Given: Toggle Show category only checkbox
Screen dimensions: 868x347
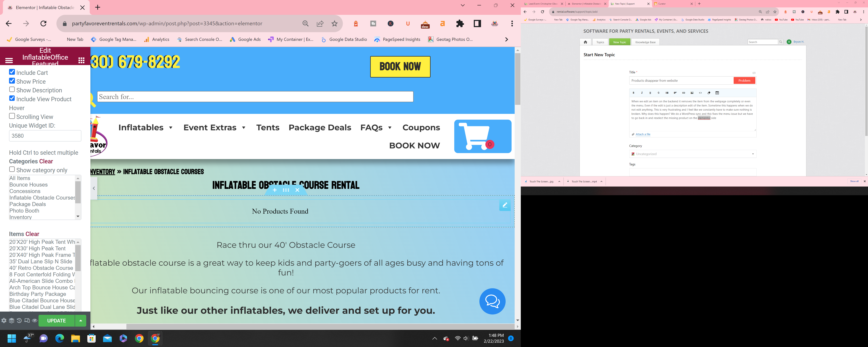Looking at the screenshot, I should point(12,170).
